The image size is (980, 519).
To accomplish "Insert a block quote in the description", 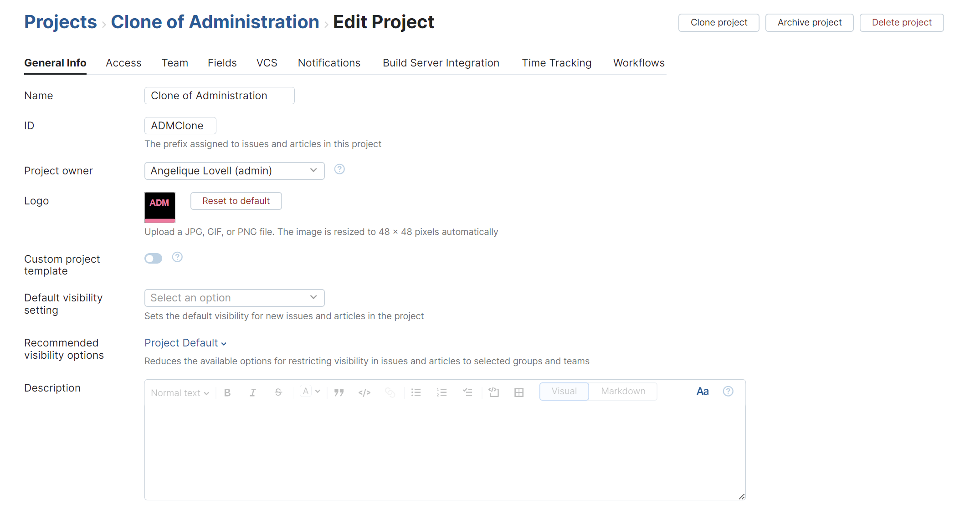I will (x=339, y=392).
